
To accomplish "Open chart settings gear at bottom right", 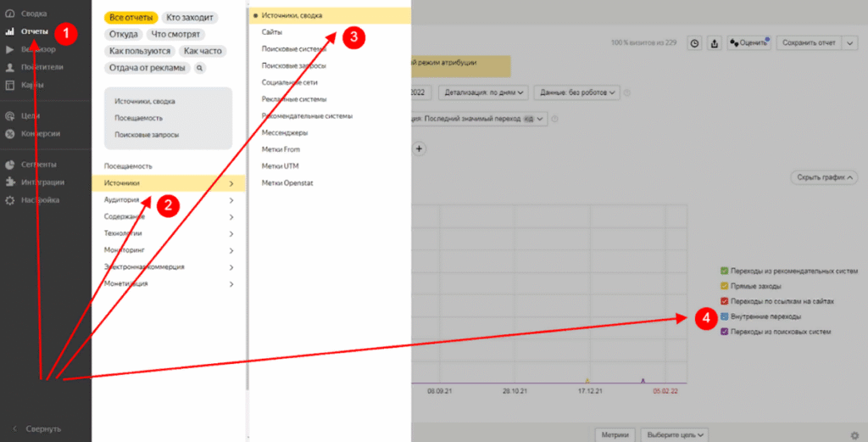I will (854, 435).
